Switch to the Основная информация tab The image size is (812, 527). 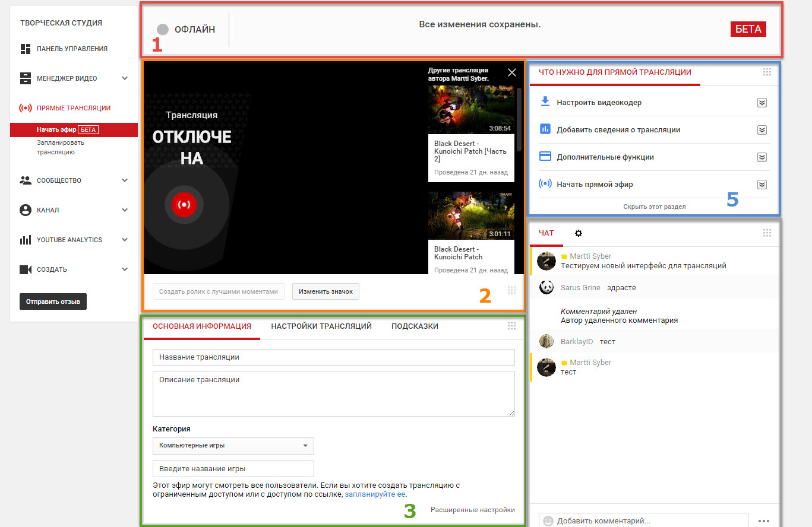202,326
